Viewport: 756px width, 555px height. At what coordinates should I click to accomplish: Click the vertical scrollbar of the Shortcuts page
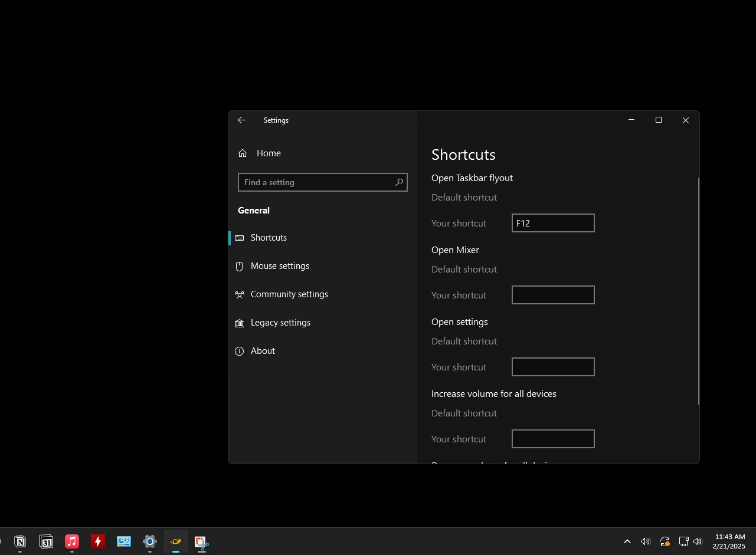[x=698, y=291]
